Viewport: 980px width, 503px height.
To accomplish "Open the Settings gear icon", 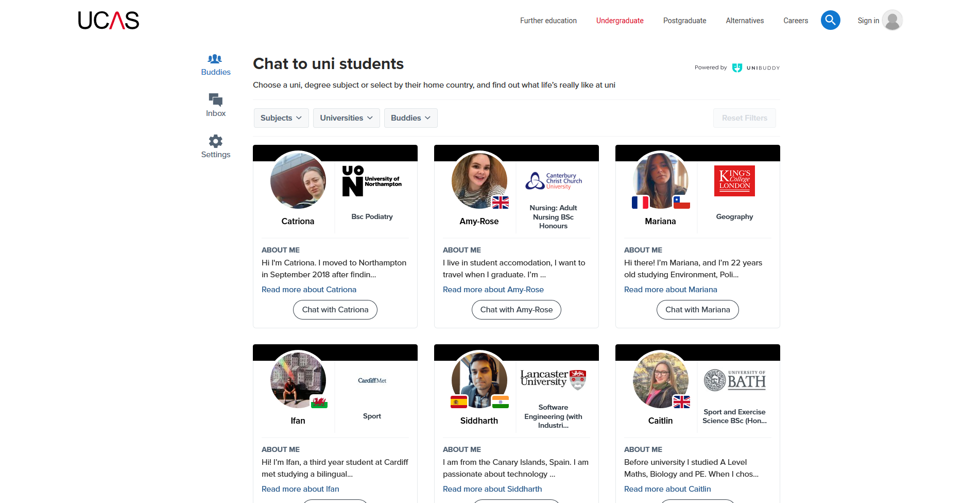I will [215, 141].
